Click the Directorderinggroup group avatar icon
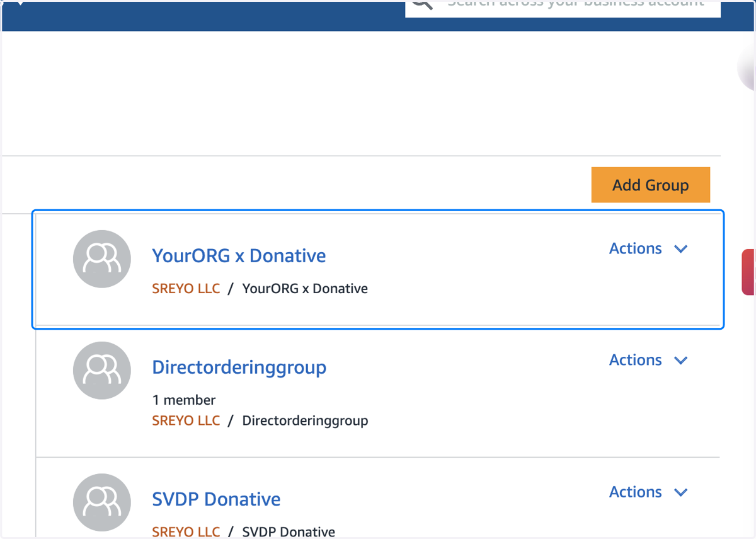Viewport: 756px width, 539px height. tap(102, 371)
